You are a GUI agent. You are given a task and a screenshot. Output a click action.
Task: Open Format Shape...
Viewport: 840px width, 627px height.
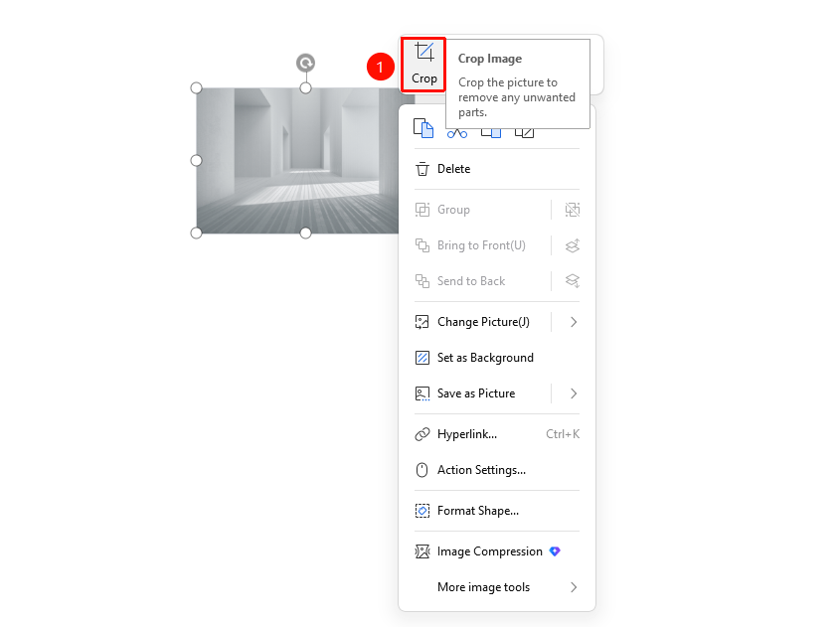[497, 511]
